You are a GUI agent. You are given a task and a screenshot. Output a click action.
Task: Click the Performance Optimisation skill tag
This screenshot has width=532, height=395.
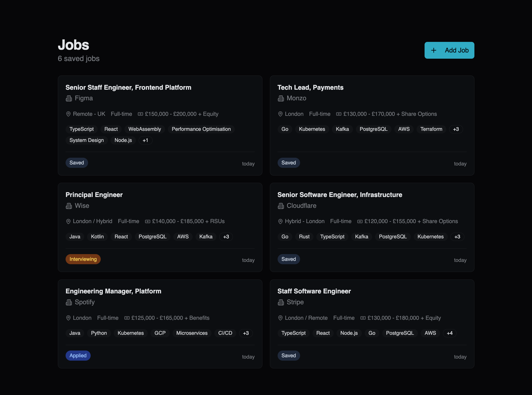[201, 129]
